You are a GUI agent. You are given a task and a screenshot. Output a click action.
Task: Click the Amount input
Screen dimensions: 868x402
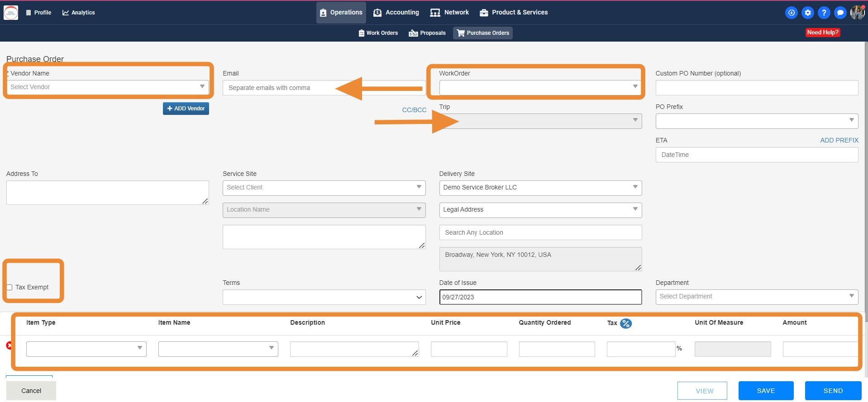click(x=820, y=349)
